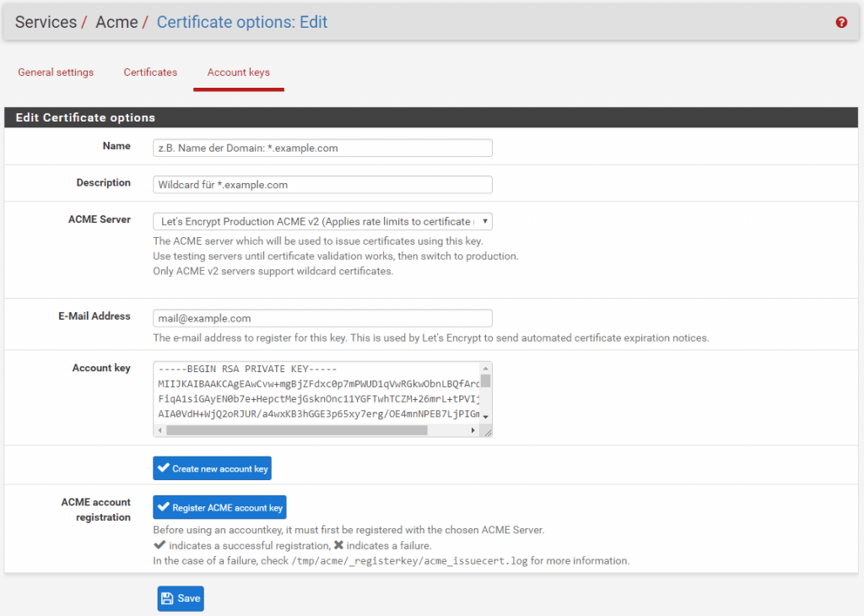Viewport: 864px width, 616px height.
Task: Click Register ACME account key button
Action: point(219,507)
